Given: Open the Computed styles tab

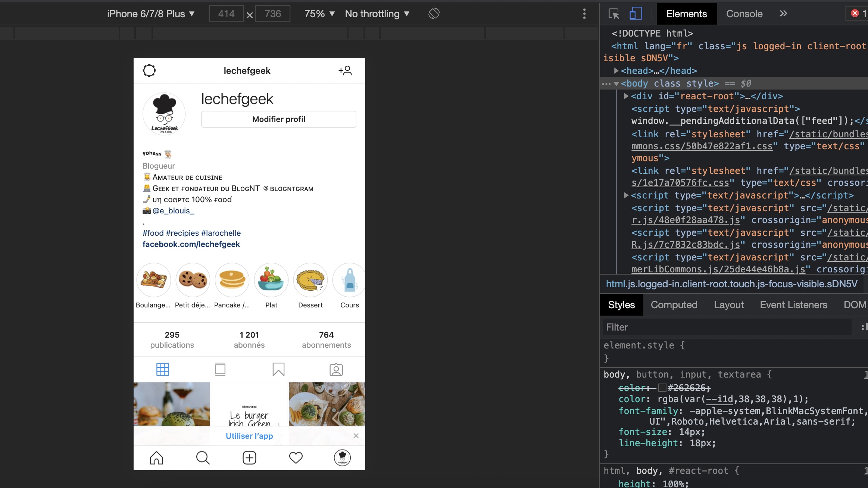Looking at the screenshot, I should pos(674,305).
